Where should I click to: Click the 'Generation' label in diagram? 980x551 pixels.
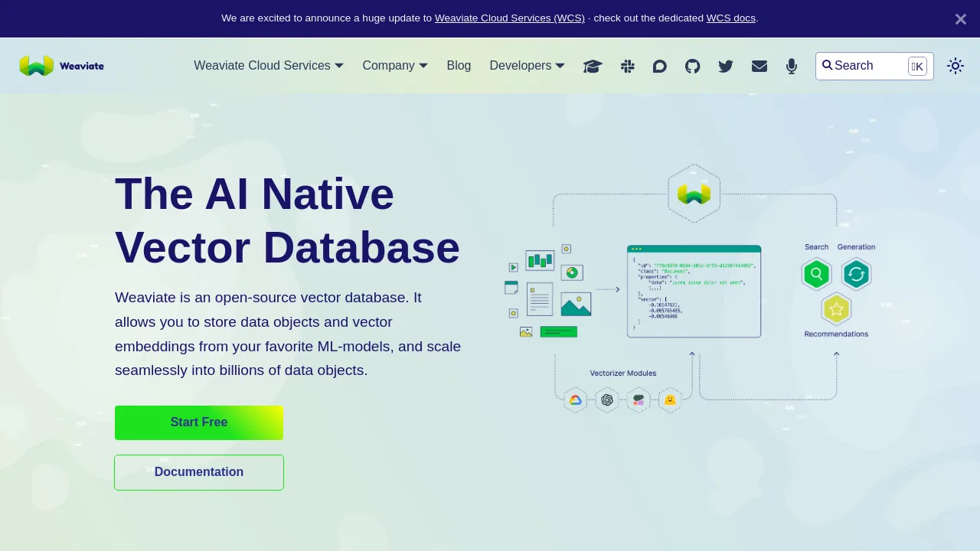[856, 246]
